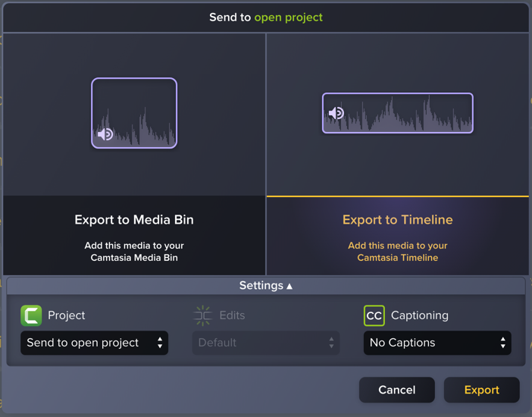Click 'Add this media to your Camtasia Media Bin' text
Image resolution: width=532 pixels, height=417 pixels.
134,252
